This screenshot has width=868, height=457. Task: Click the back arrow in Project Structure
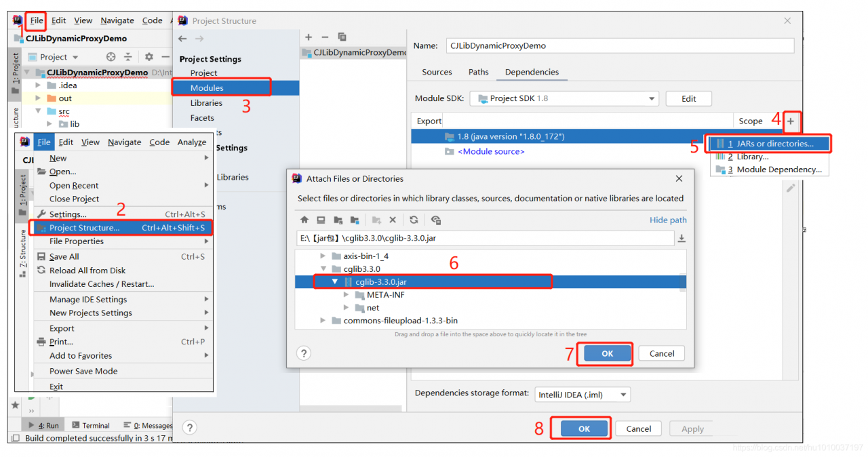tap(182, 39)
